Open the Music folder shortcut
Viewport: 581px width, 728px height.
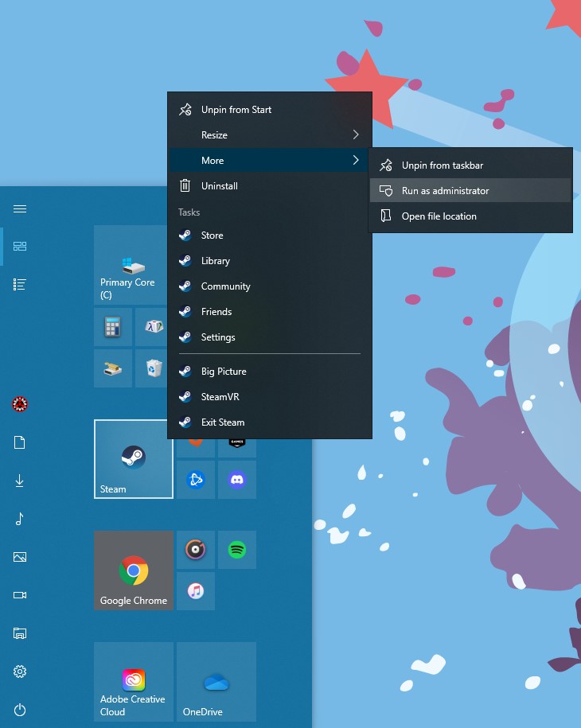coord(20,519)
